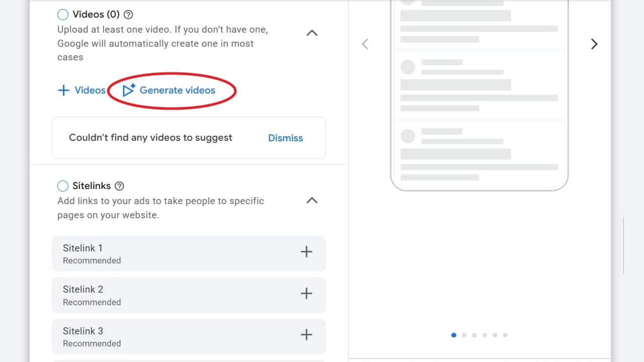The image size is (644, 362).
Task: Click the Generate videos sparkle play icon
Action: (129, 90)
